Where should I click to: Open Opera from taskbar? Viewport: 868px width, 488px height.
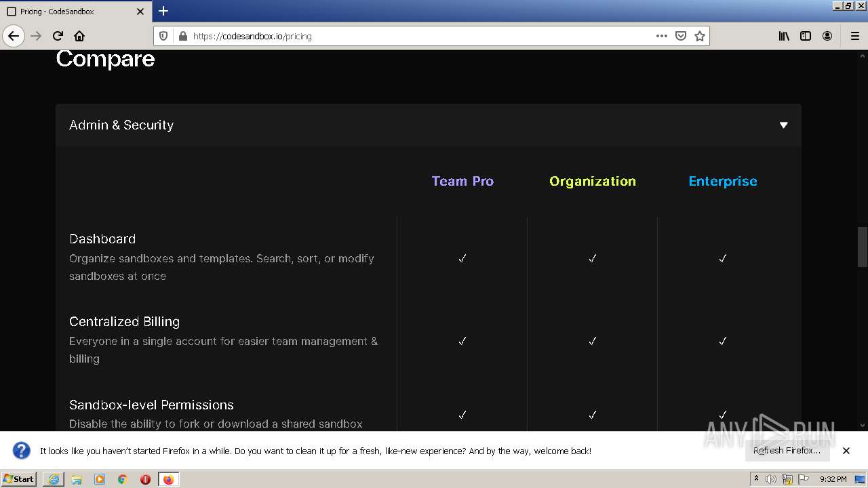pyautogui.click(x=145, y=479)
